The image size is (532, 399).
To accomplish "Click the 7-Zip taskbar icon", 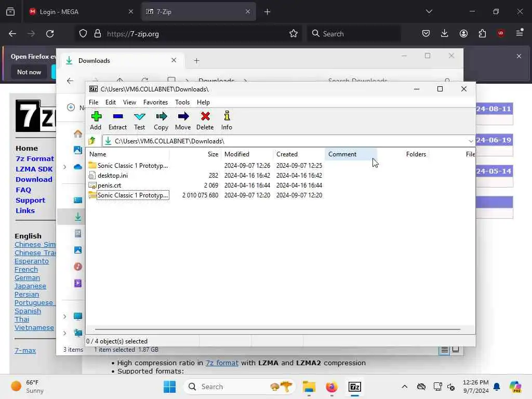I will tap(354, 387).
